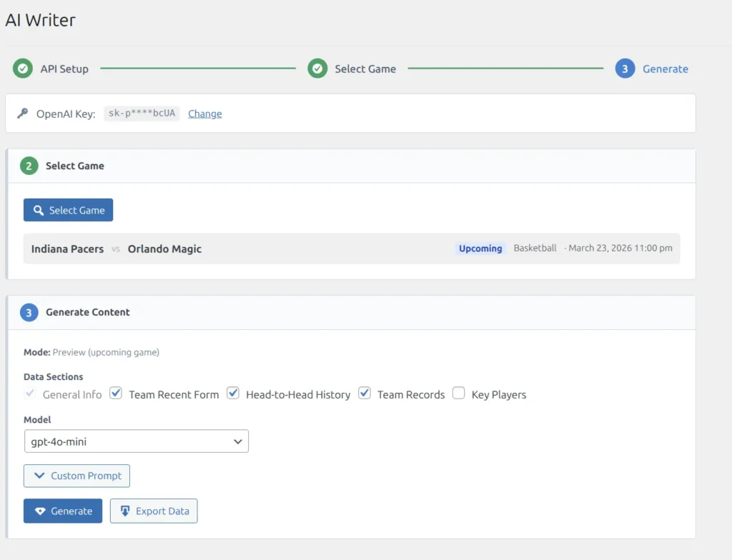Click the masked key sk-p****bcUA
732x560 pixels.
(x=142, y=114)
